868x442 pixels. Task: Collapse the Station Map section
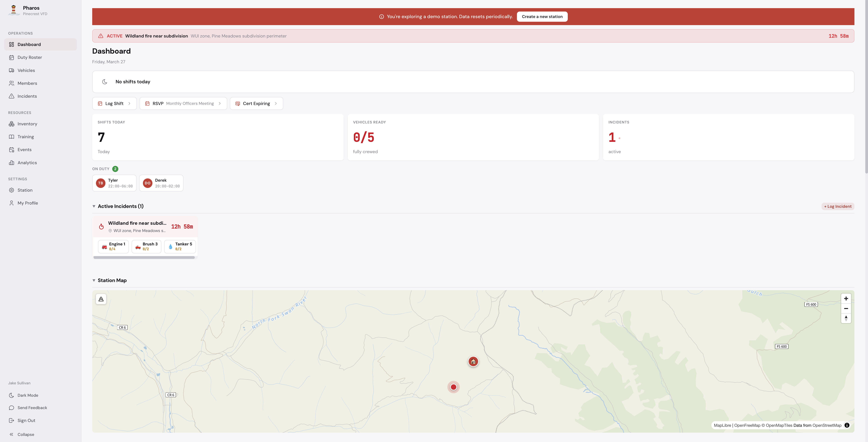[x=94, y=281]
